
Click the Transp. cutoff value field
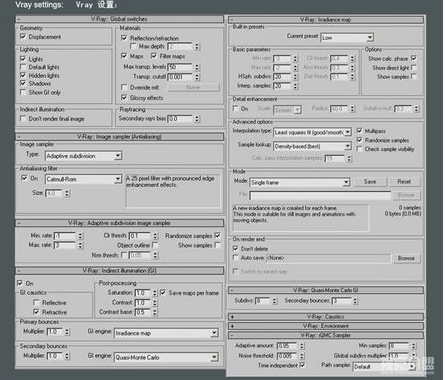point(180,77)
